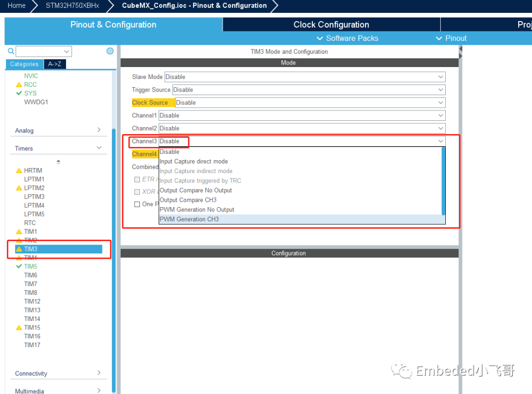This screenshot has height=394, width=532.
Task: Select TIM8 timer
Action: point(31,293)
